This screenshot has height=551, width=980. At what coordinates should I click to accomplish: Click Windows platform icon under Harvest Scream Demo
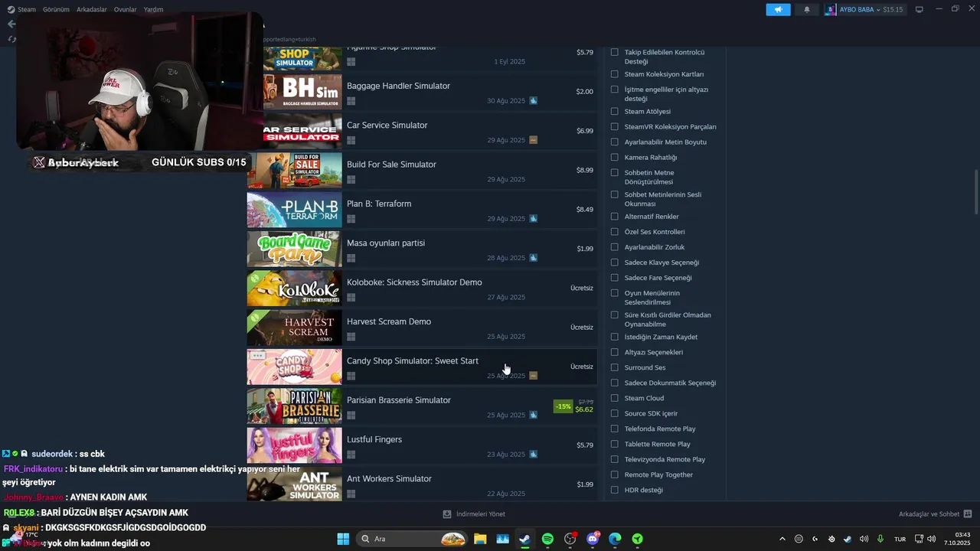point(351,337)
